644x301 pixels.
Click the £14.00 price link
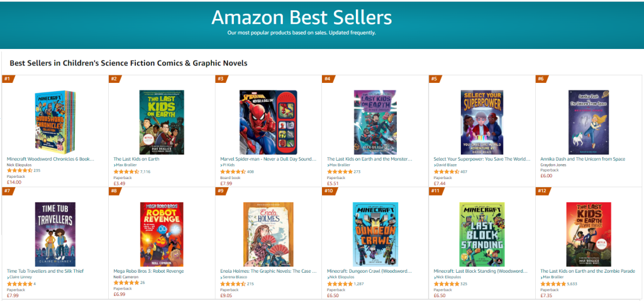click(x=14, y=182)
